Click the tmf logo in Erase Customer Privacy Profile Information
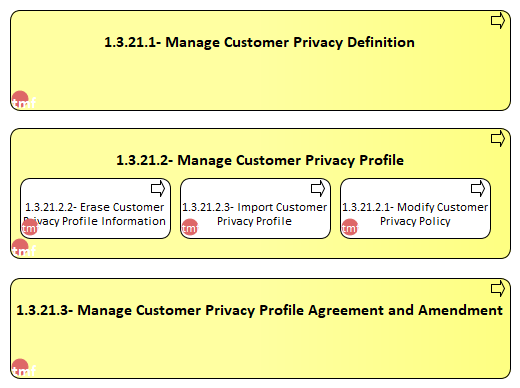This screenshot has height=388, width=520. 30,227
